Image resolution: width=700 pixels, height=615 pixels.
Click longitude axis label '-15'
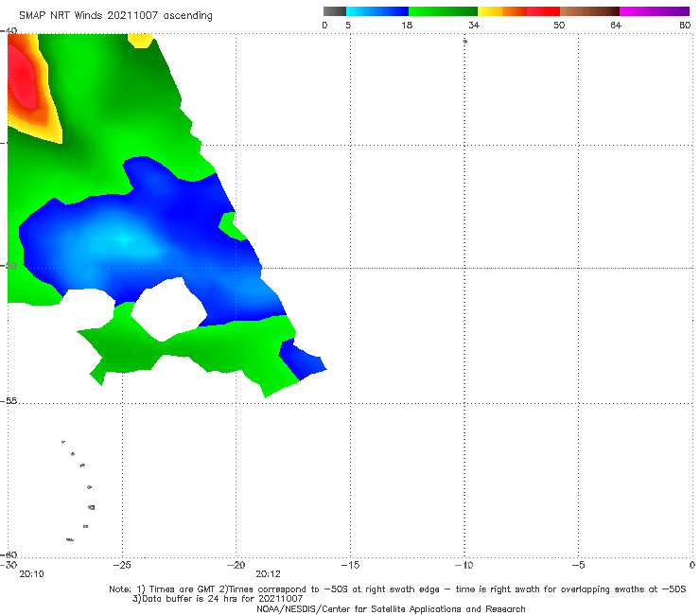pyautogui.click(x=350, y=565)
